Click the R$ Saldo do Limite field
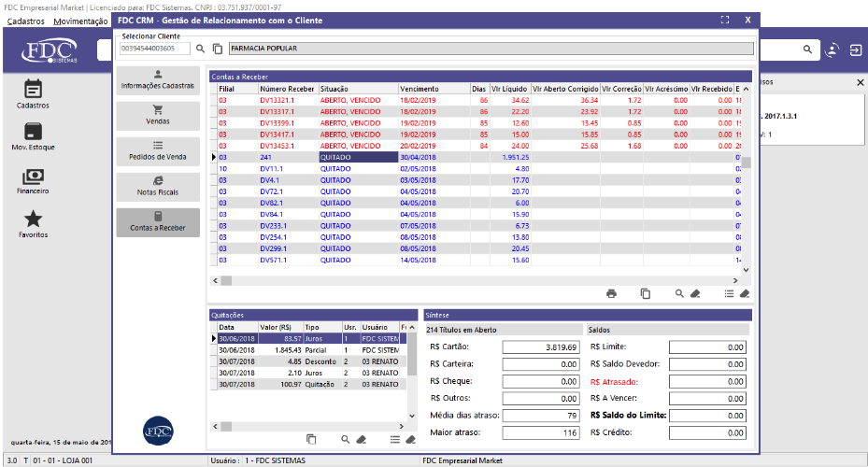This screenshot has height=467, width=868. click(x=707, y=416)
